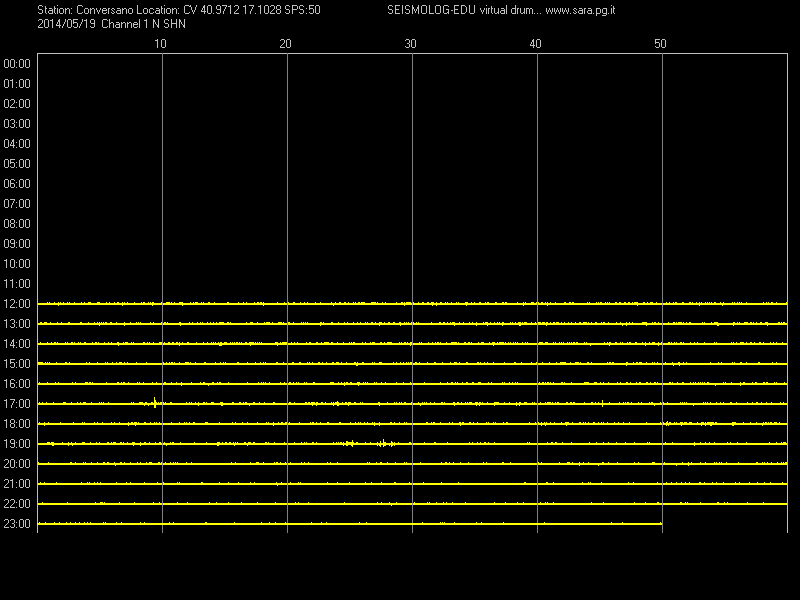800x600 pixels.
Task: Click the 15:00 hour label
Action: pos(17,364)
